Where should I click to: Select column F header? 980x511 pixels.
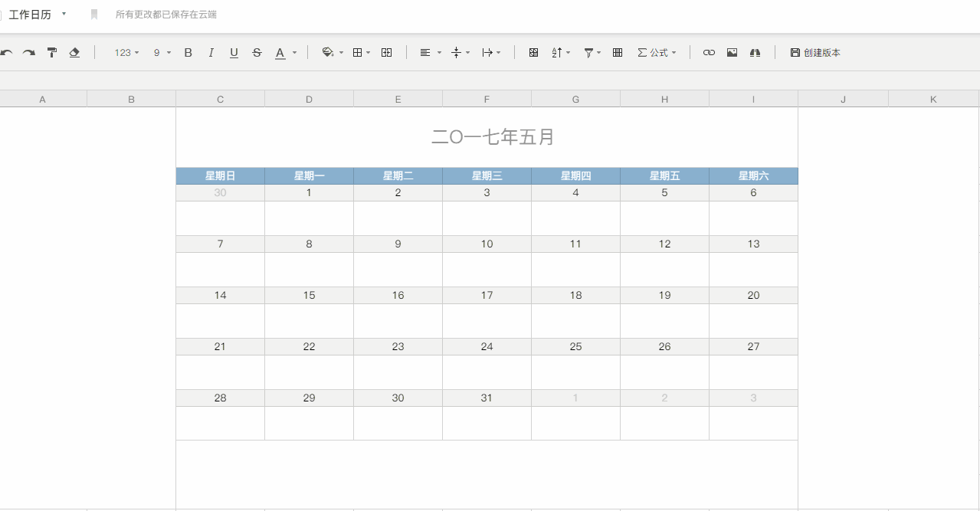coord(487,99)
